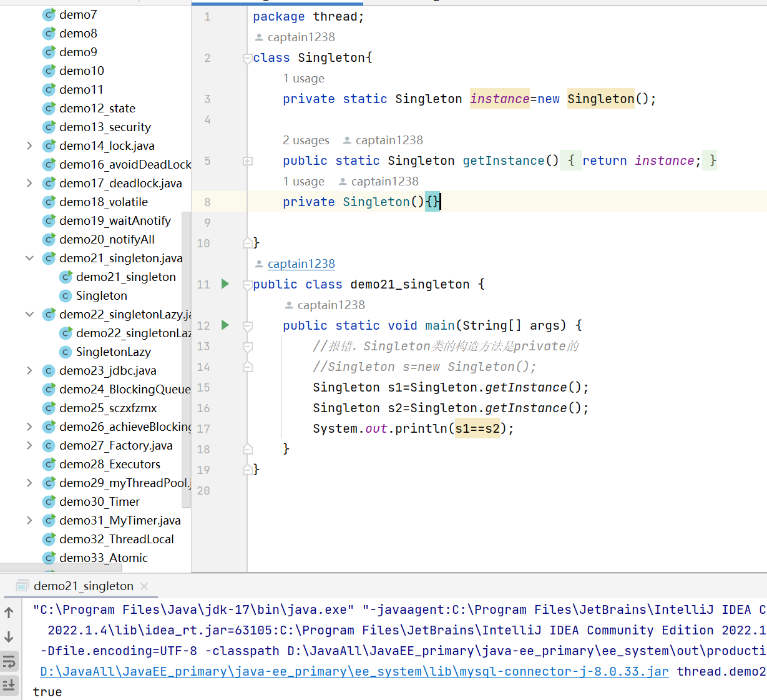The height and width of the screenshot is (700, 767).
Task: Select demo7 class in the project tree
Action: 78,14
